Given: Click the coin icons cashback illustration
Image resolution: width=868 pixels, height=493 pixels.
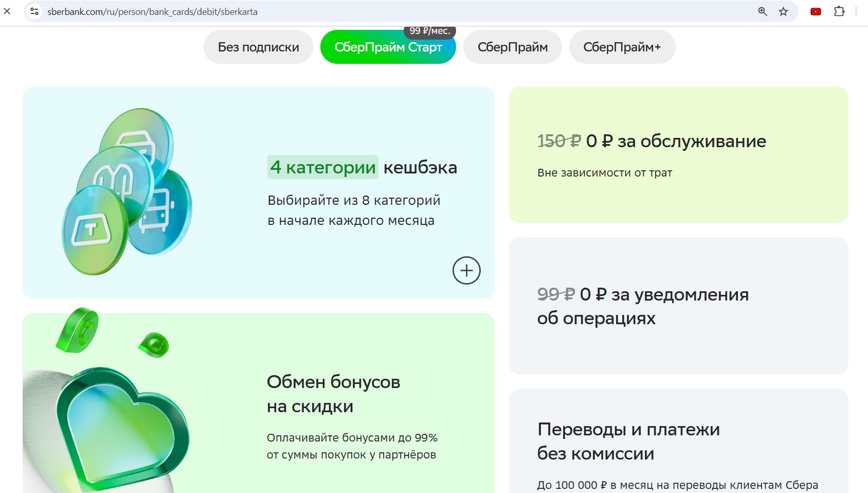Looking at the screenshot, I should click(127, 191).
